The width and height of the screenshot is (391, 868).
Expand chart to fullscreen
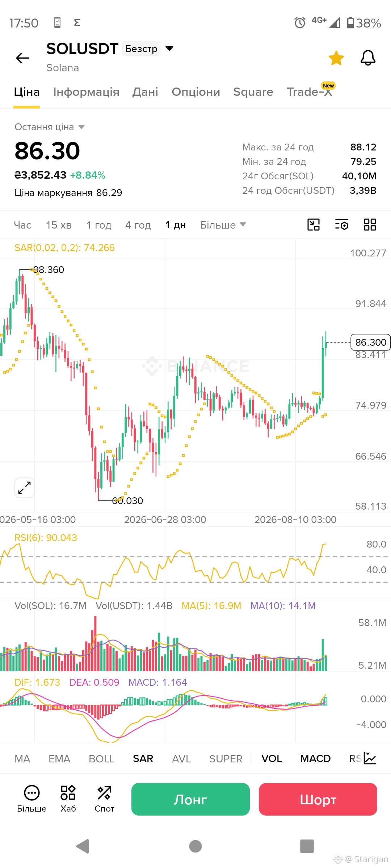(x=24, y=488)
